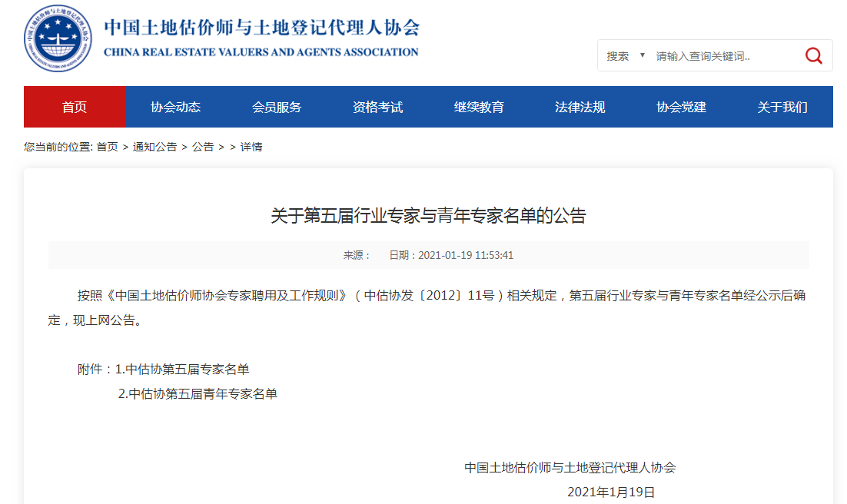Click the association Chinese name header title
The image size is (847, 504).
coord(261,28)
